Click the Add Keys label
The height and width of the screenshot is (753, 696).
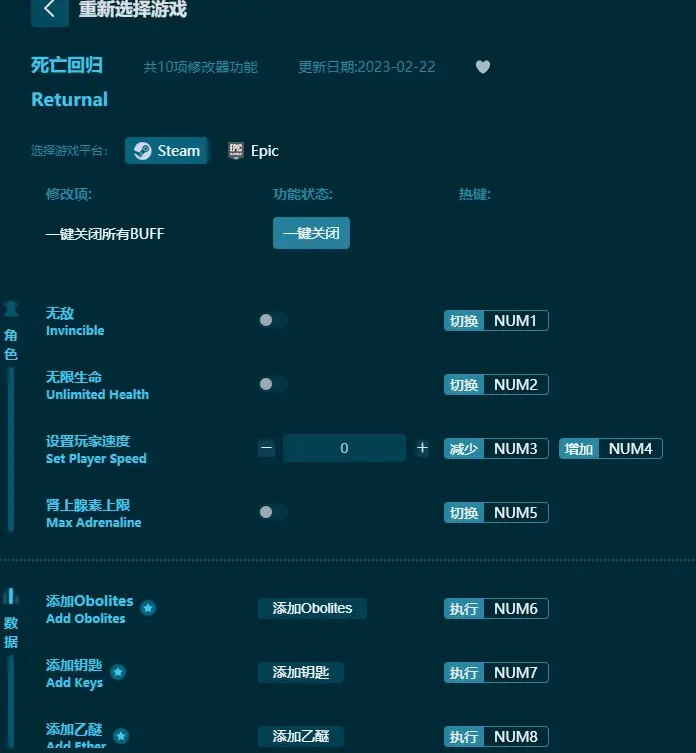coord(74,682)
